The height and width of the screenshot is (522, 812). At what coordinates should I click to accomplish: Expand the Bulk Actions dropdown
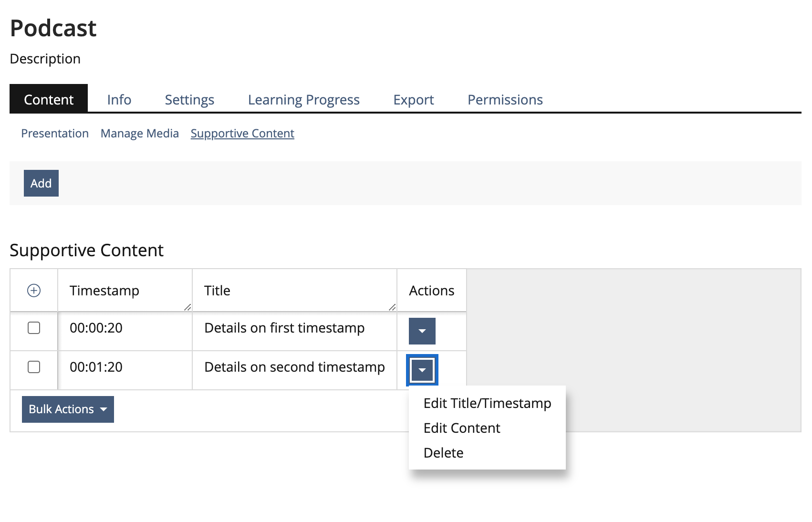click(68, 409)
